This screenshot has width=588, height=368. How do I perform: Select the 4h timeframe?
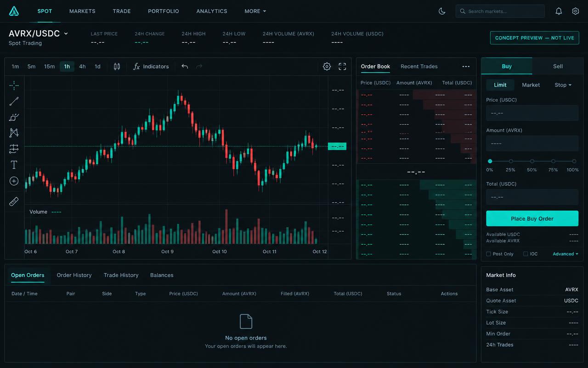[x=82, y=66]
